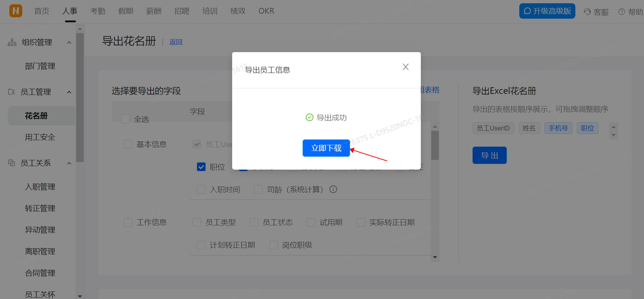Viewport: 644px width, 299px height.
Task: Collapse the 组织管理 section chevron
Action: coord(69,42)
